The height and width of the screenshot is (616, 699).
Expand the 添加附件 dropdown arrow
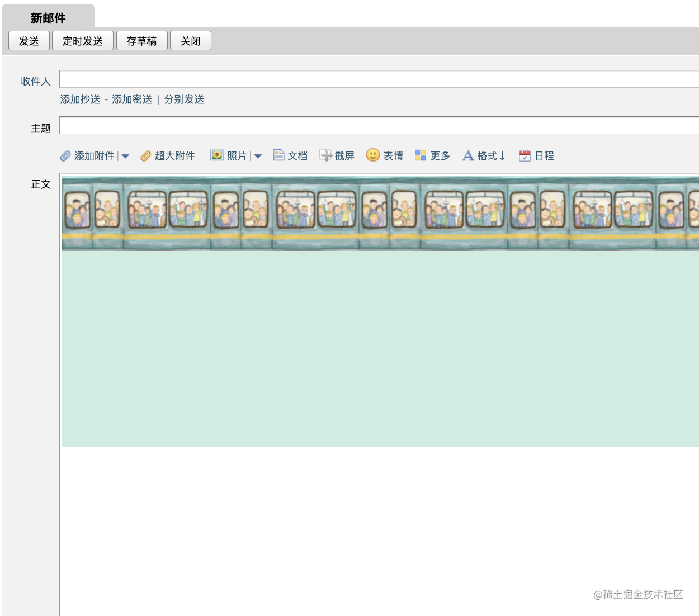(x=125, y=157)
